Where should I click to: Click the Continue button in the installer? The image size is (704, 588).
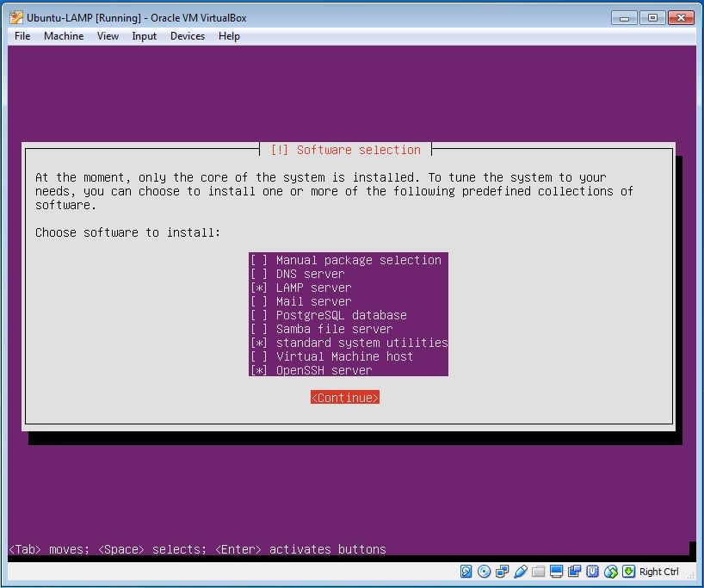tap(345, 398)
